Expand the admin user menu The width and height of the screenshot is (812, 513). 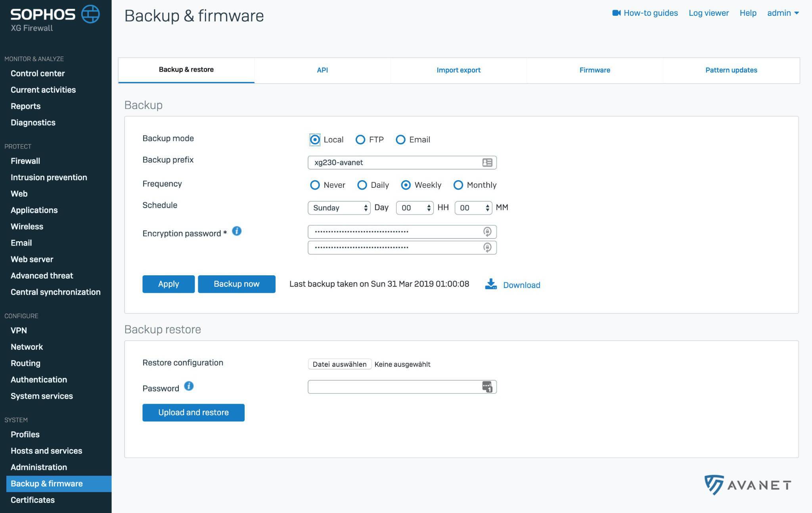783,13
